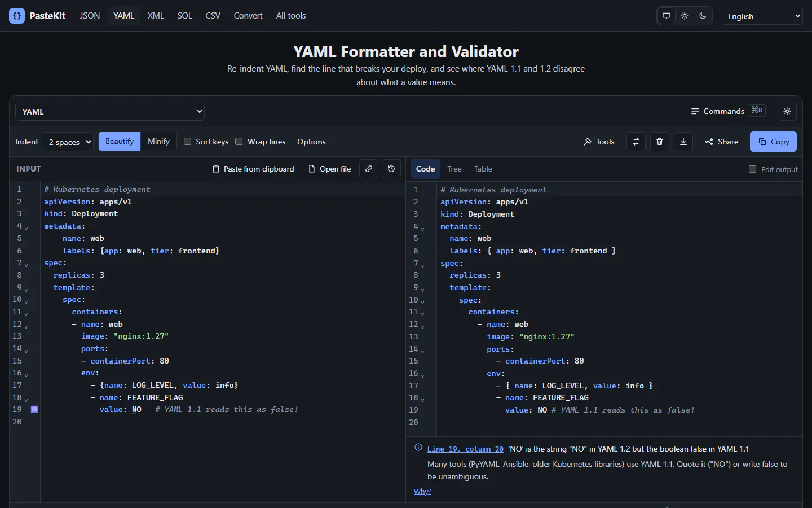Open the YAML format dropdown
The width and height of the screenshot is (812, 508).
click(110, 111)
